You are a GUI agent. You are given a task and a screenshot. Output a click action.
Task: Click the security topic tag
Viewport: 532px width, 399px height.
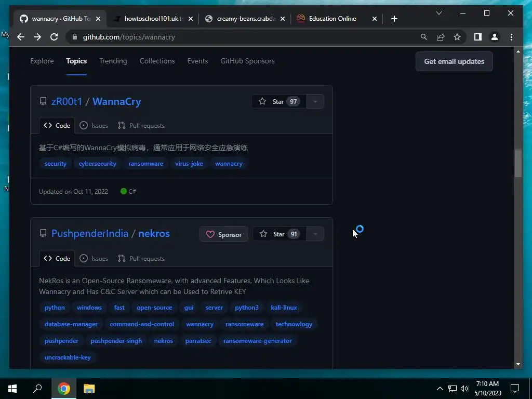click(x=55, y=164)
